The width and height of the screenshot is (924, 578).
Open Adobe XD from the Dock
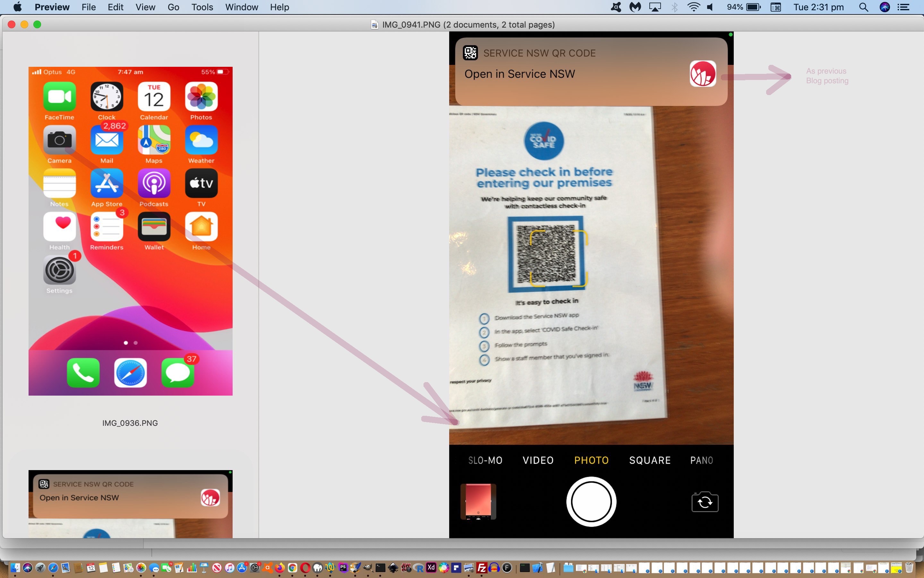[431, 567]
